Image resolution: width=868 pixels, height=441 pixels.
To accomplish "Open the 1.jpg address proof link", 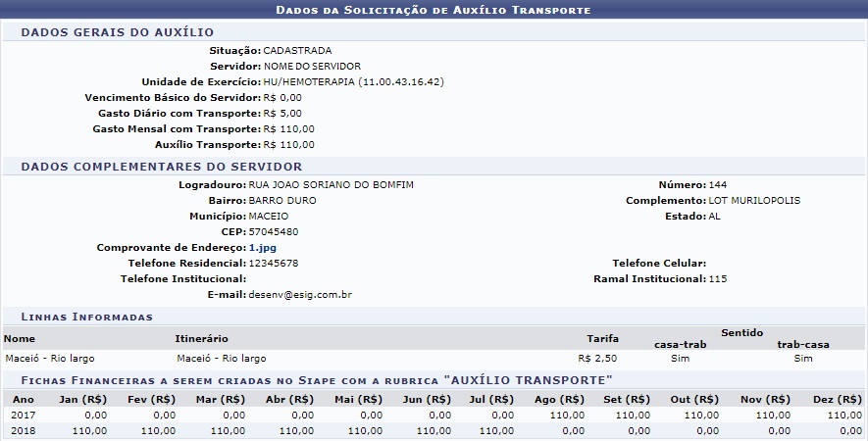I will [x=262, y=248].
